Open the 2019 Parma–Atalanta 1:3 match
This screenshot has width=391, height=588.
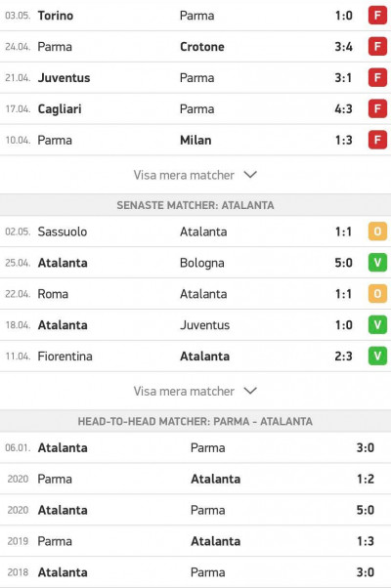(x=195, y=541)
